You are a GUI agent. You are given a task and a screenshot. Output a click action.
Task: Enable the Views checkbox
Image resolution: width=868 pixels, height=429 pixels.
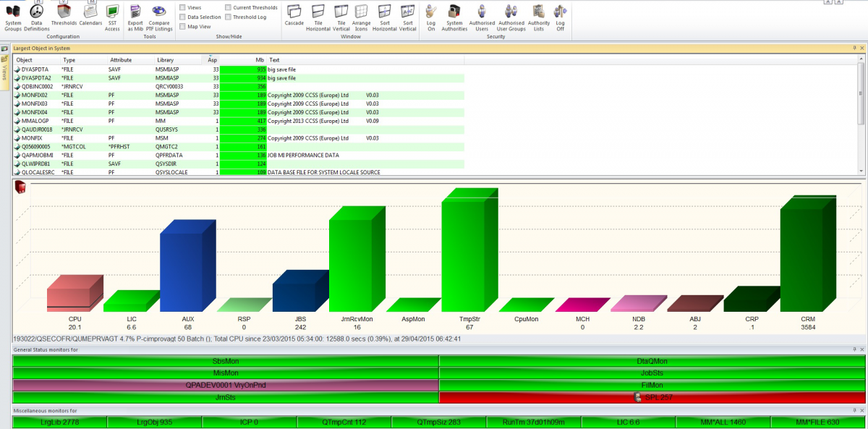click(182, 7)
